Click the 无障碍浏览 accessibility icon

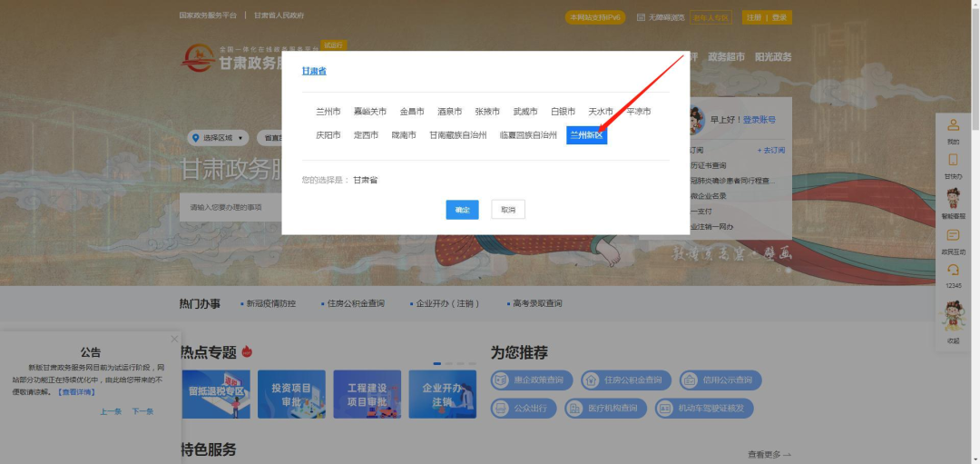(x=641, y=17)
